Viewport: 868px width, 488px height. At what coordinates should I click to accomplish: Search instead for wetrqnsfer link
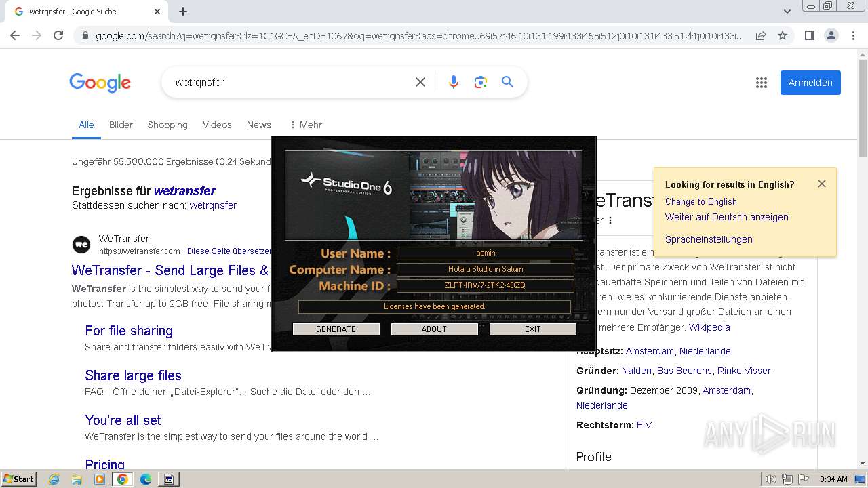(x=213, y=205)
